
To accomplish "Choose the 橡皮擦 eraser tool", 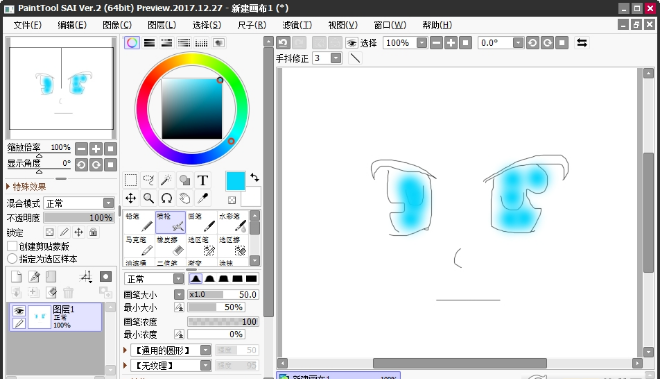I will tap(170, 246).
